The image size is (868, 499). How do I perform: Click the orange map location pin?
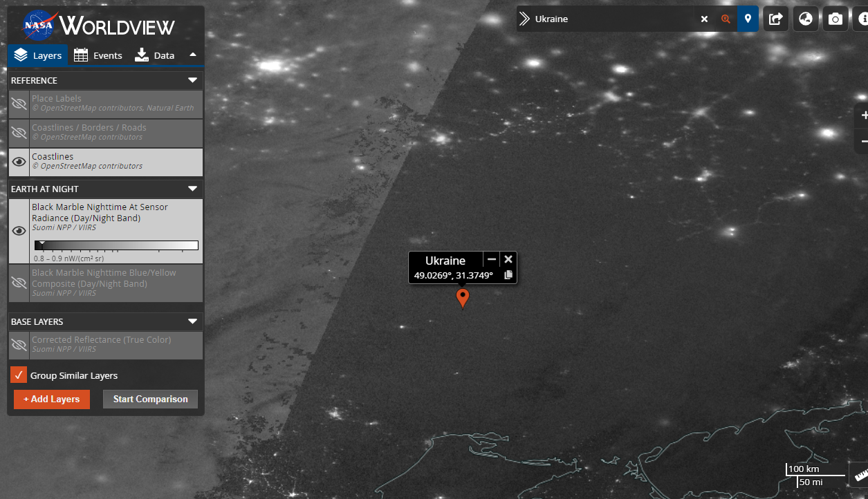pyautogui.click(x=463, y=298)
